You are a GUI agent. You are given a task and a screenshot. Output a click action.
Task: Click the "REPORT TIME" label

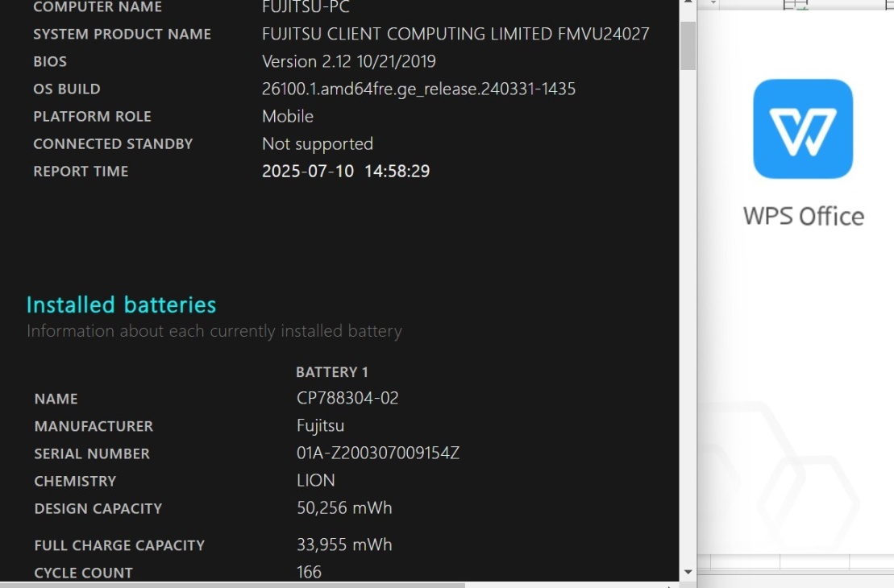[x=81, y=171]
